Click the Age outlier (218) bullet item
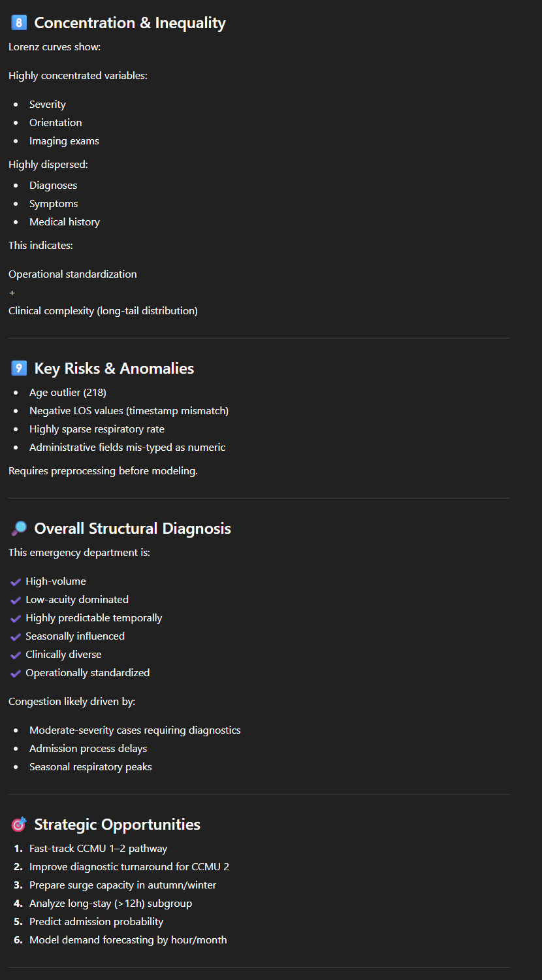The image size is (542, 980). pyautogui.click(x=67, y=393)
